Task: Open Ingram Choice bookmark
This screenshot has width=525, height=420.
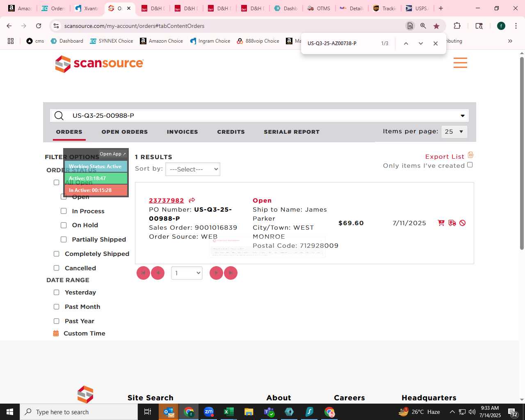Action: pyautogui.click(x=210, y=41)
